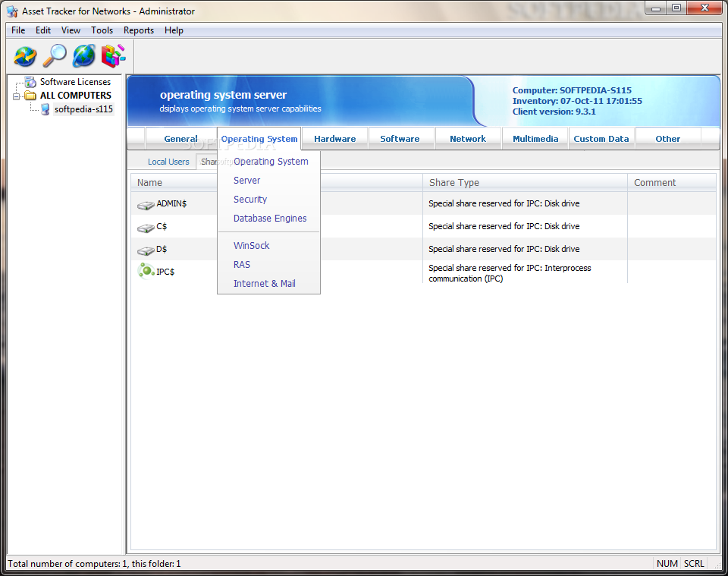Viewport: 728px width, 576px height.
Task: Switch to the Multimedia tab
Action: pyautogui.click(x=535, y=139)
